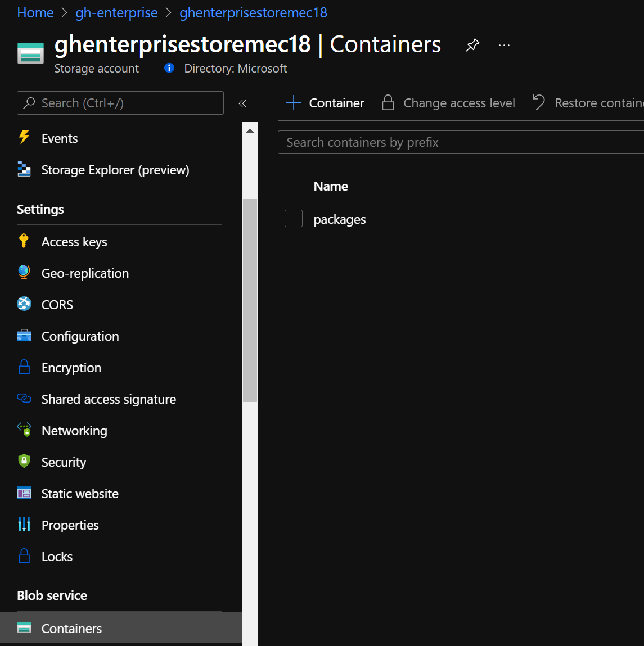Select the packages container checkbox
This screenshot has width=644, height=646.
coord(294,218)
